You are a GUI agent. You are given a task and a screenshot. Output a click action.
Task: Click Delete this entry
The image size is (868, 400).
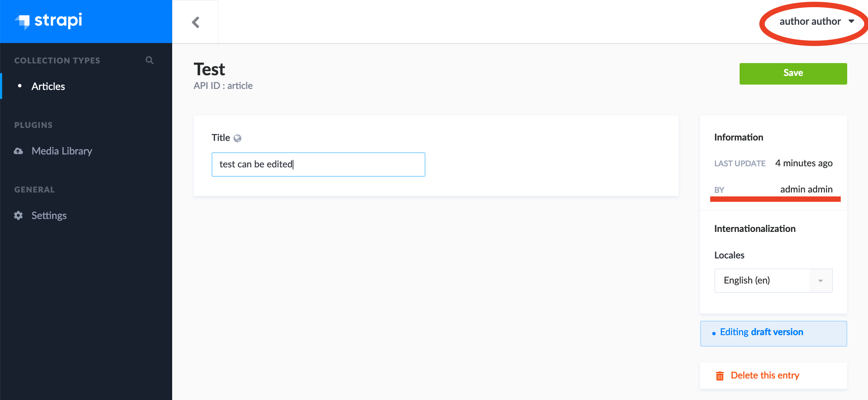(x=765, y=375)
